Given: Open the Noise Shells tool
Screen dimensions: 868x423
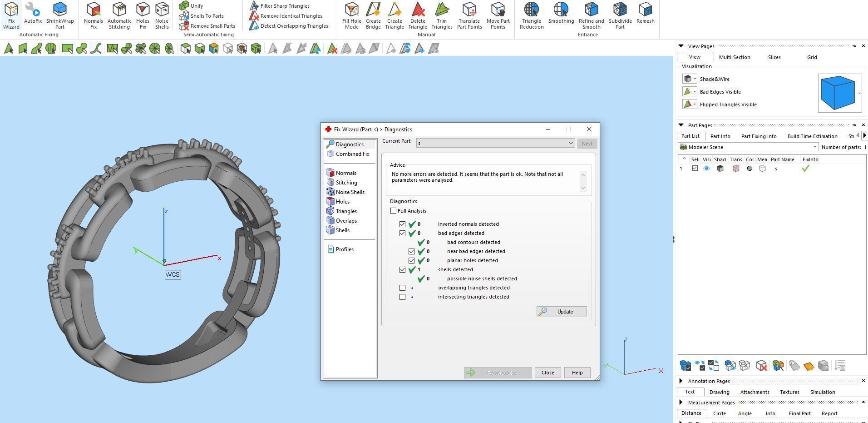Looking at the screenshot, I should click(162, 16).
